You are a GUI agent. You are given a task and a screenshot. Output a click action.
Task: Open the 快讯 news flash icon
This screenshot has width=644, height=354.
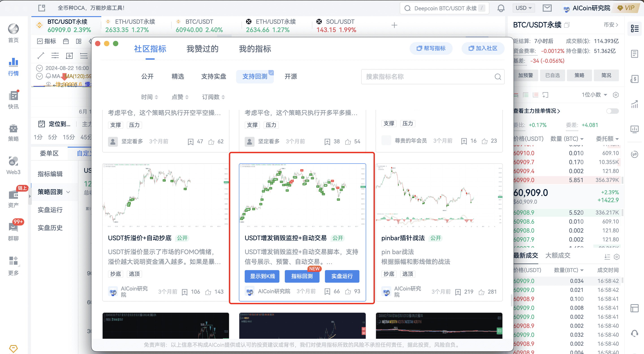click(13, 95)
